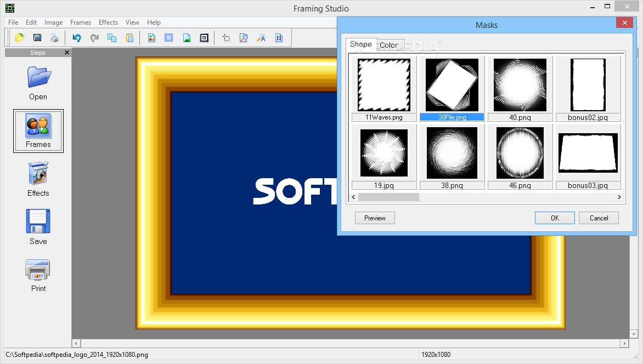Cancel the Masks dialog
The height and width of the screenshot is (364, 643).
pos(599,218)
